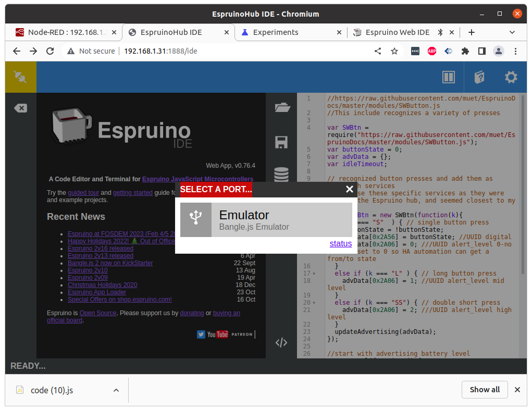Viewport: 532px width, 411px height.
Task: Close the Experiments tab
Action: (339, 32)
